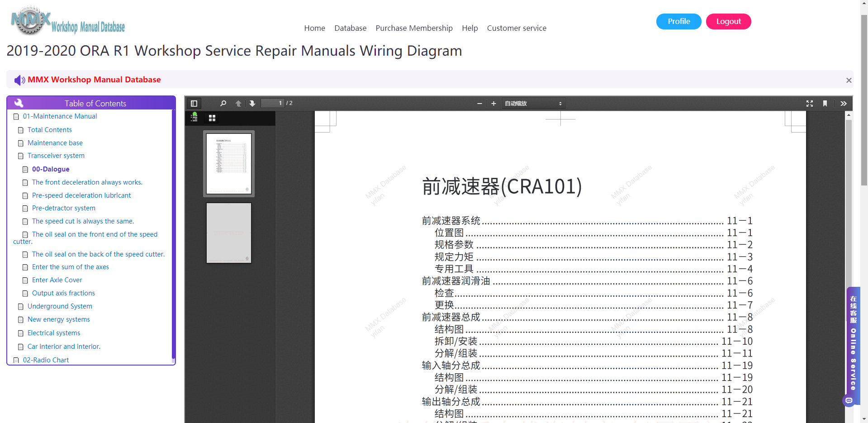Click the wrench icon in Table of Contents

pos(19,103)
